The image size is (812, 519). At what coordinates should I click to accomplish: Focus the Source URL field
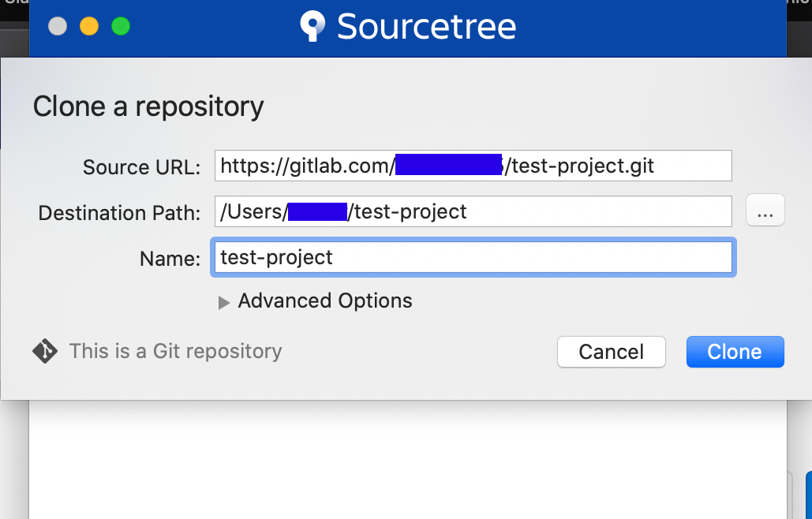point(473,166)
